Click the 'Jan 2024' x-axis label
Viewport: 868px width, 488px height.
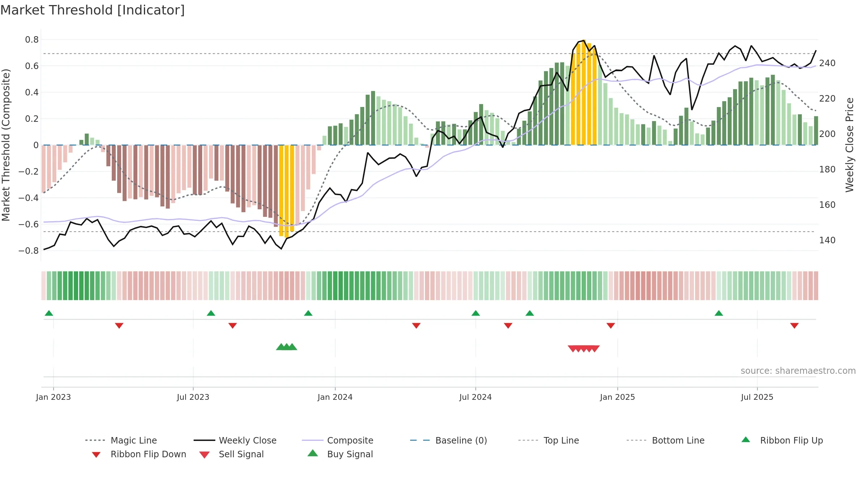pyautogui.click(x=335, y=397)
